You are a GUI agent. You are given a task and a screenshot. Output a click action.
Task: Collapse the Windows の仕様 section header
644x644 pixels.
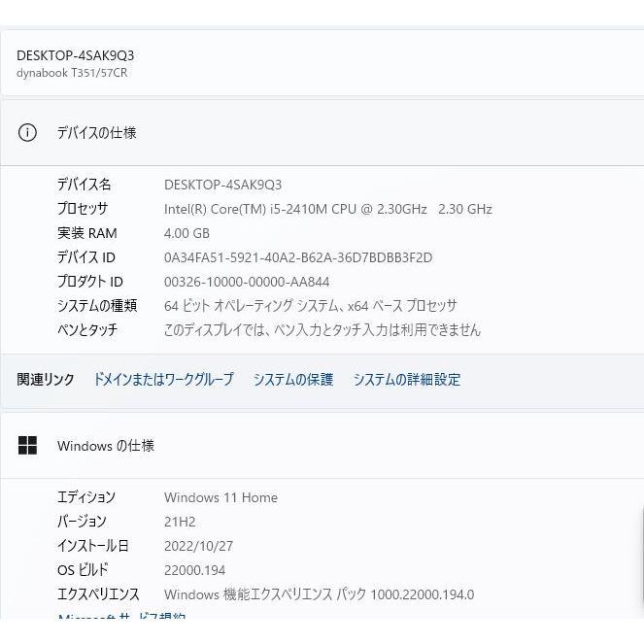tap(321, 446)
